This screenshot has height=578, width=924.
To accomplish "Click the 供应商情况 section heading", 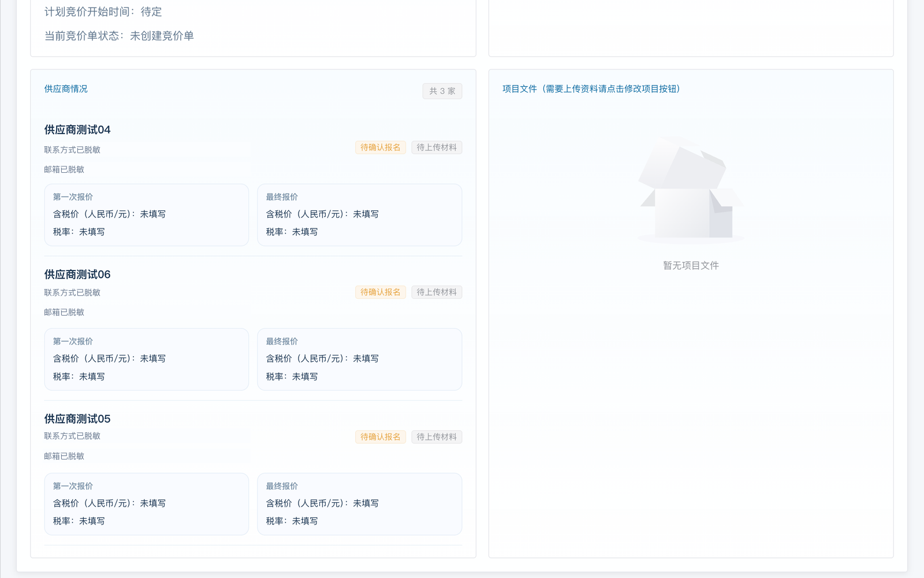I will [x=66, y=89].
